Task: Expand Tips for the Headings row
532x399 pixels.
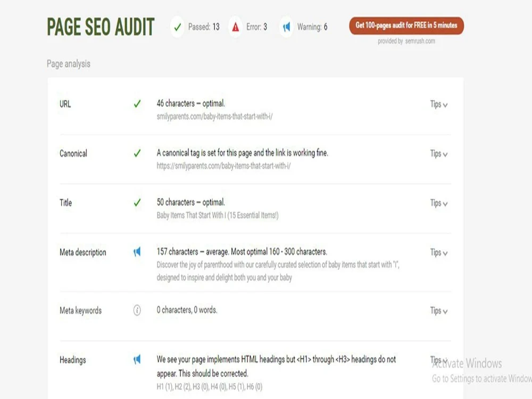Action: click(x=439, y=360)
